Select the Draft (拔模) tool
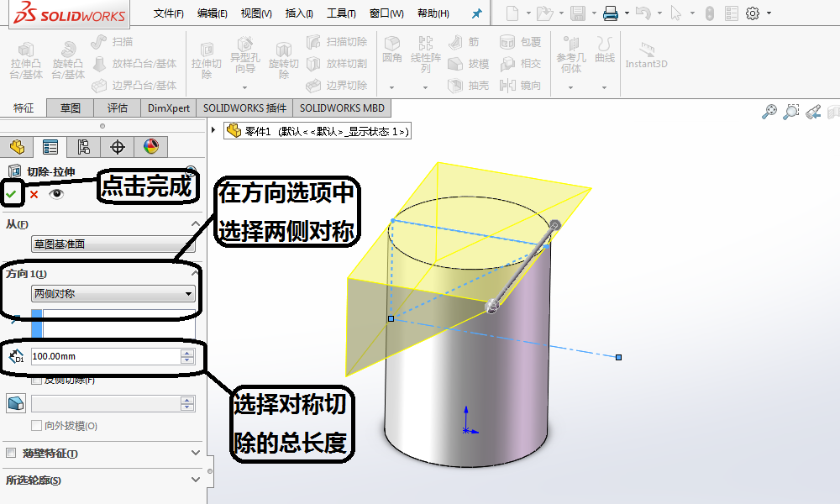The height and width of the screenshot is (504, 840). [x=468, y=64]
